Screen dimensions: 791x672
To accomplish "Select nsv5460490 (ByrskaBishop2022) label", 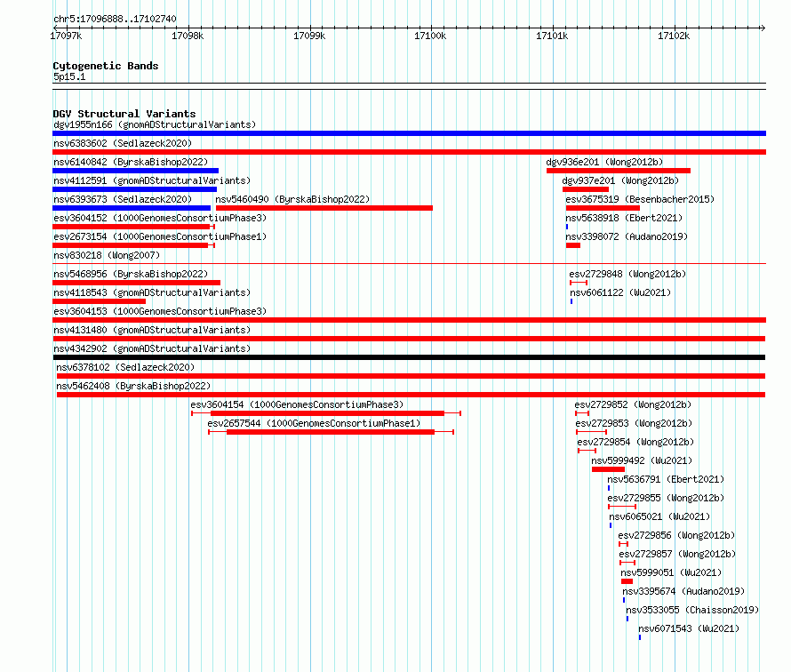I will (x=292, y=199).
